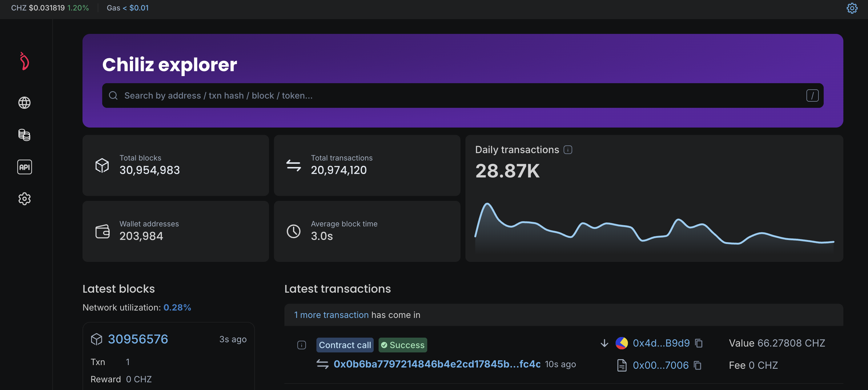Viewport: 868px width, 390px height.
Task: Click the search magnifier icon
Action: coord(113,96)
